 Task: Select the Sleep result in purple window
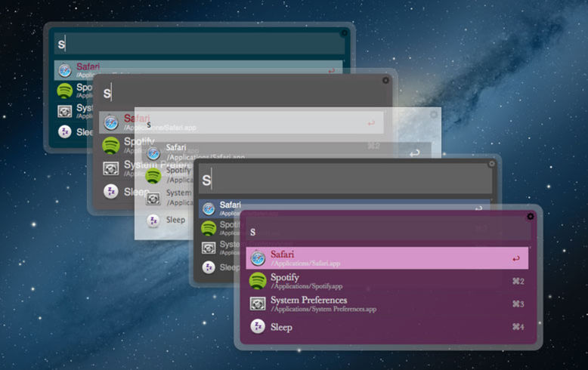tap(387, 326)
